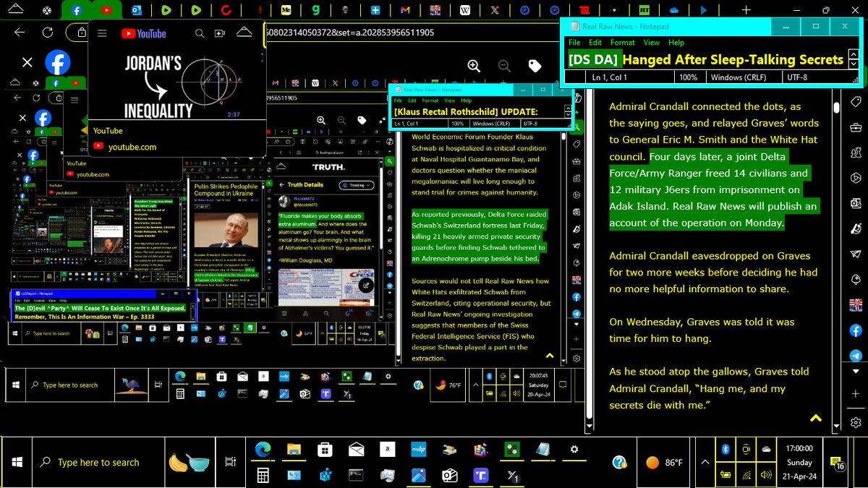Open Telegram icon in Edge sidebar
The width and height of the screenshot is (868, 488).
pos(856,356)
